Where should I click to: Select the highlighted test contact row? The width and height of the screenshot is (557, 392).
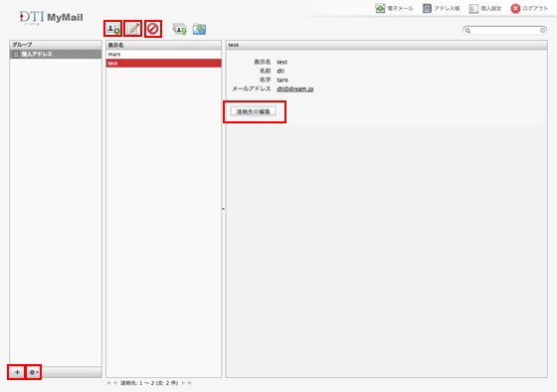(163, 63)
